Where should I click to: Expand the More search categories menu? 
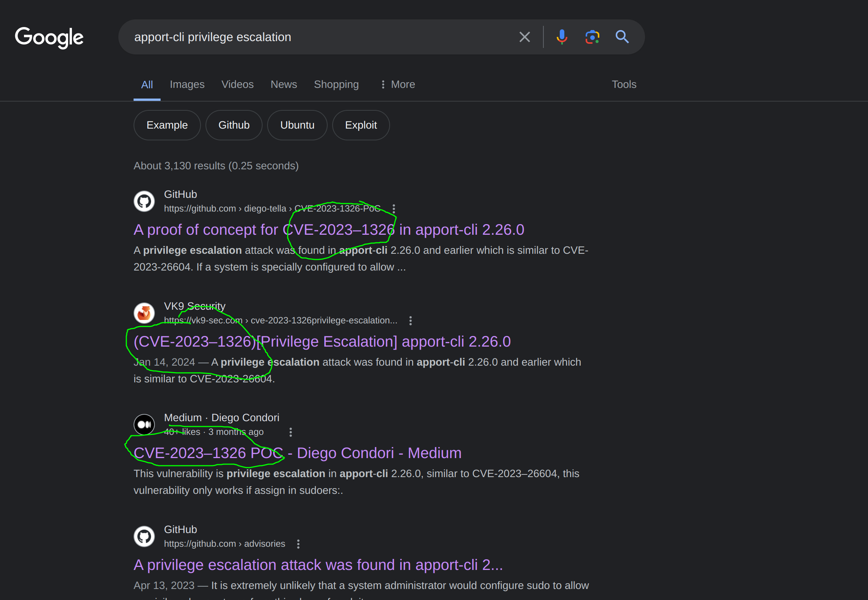coord(398,84)
